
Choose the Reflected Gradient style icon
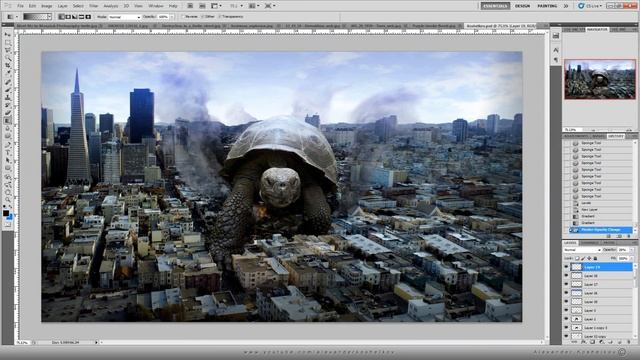point(81,17)
